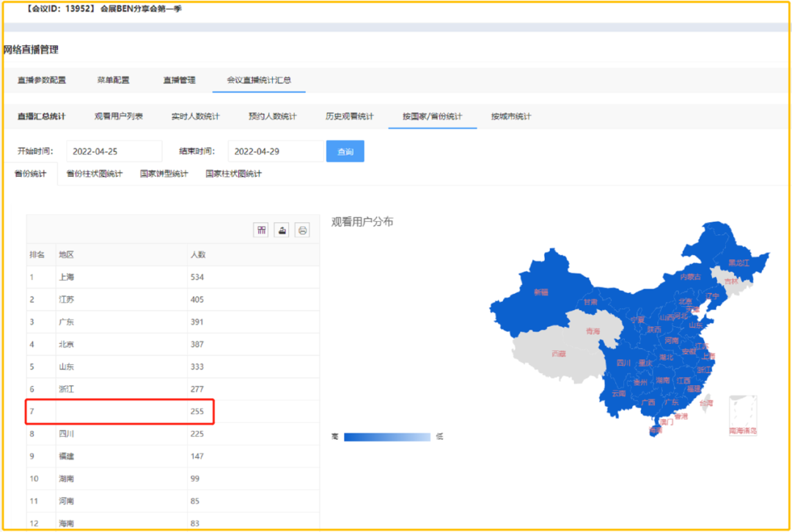Click start date field 2022-04-25
Viewport: 792px width, 532px height.
114,151
